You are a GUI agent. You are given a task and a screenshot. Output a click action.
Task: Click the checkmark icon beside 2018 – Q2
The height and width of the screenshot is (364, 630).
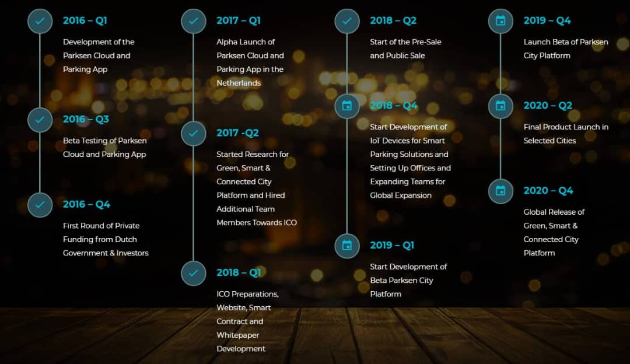(x=346, y=21)
